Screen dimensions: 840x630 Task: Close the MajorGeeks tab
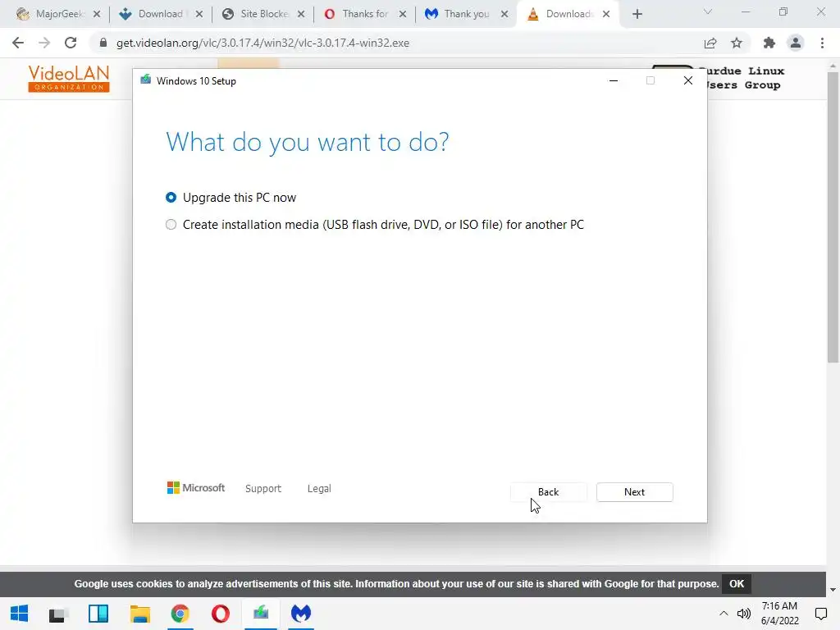point(97,15)
